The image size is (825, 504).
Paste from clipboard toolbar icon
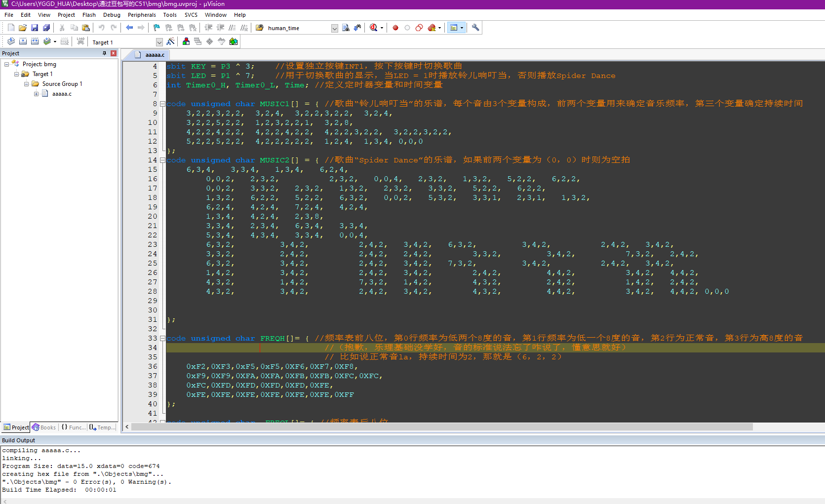(86, 28)
